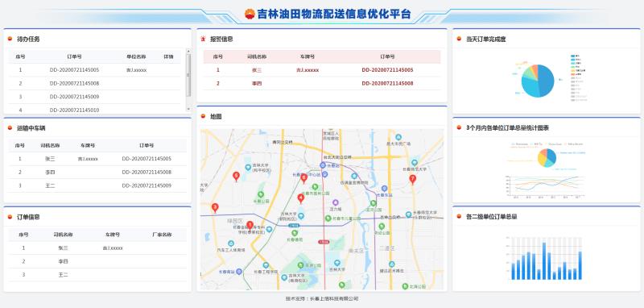Click the 北海公园 green park icon

point(406,285)
